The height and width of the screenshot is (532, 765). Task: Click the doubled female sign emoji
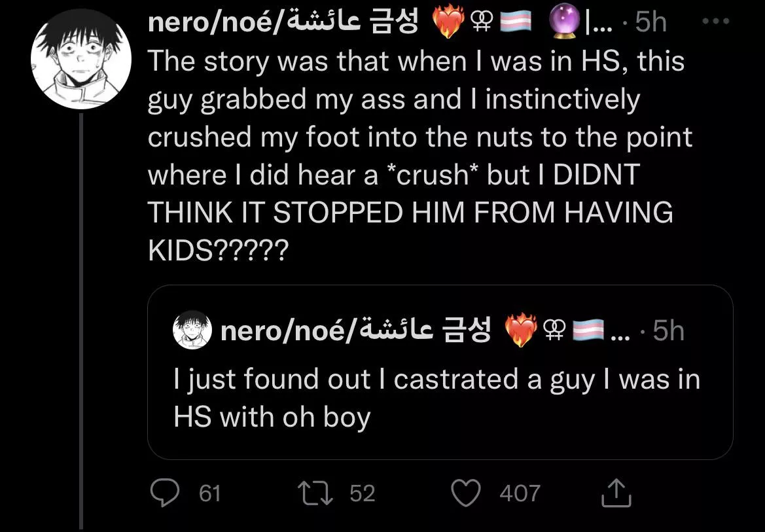pos(482,20)
